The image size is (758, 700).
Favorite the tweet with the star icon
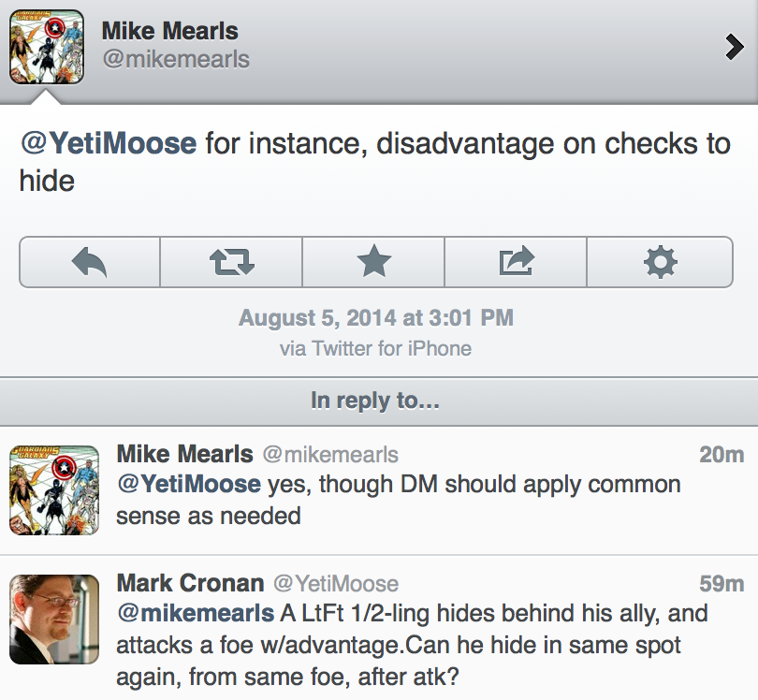(373, 262)
